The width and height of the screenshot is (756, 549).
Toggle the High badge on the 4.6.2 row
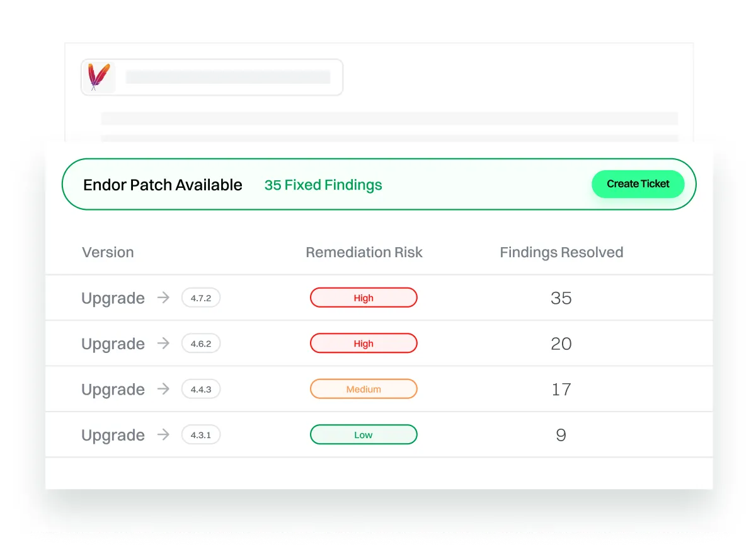coord(364,343)
